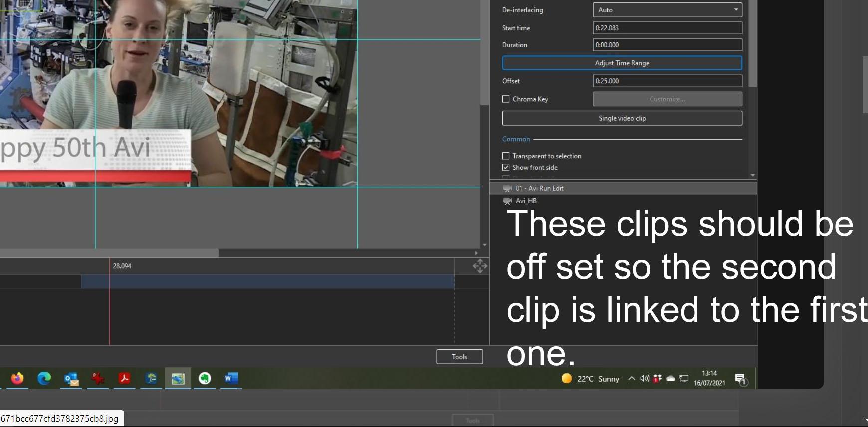Launch Microsoft Edge from the taskbar

coord(44,379)
